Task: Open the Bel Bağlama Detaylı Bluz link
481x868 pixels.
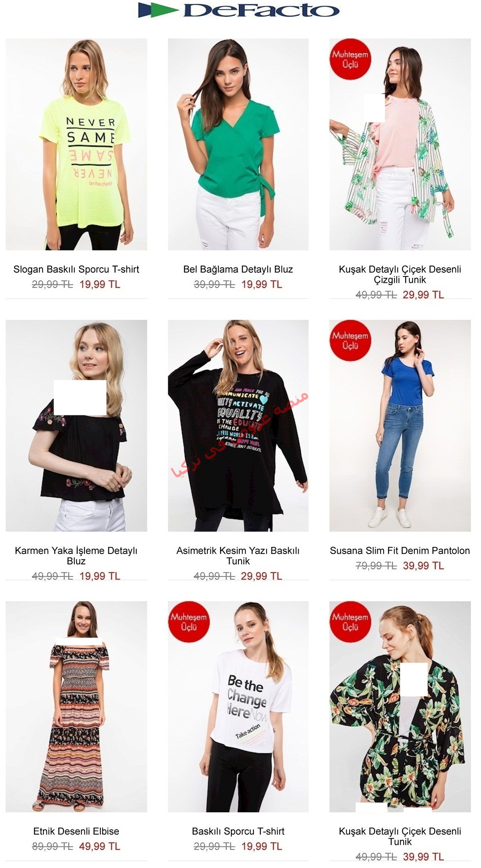Action: point(238,269)
